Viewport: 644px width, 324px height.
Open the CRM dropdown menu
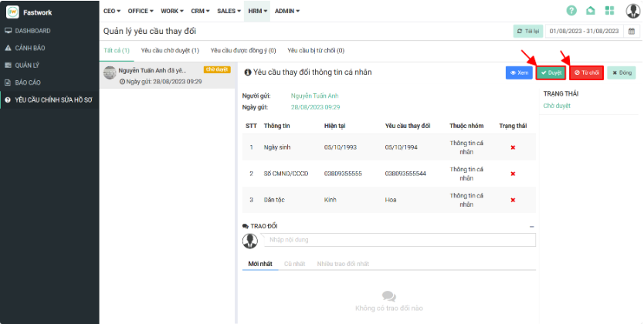pos(198,11)
